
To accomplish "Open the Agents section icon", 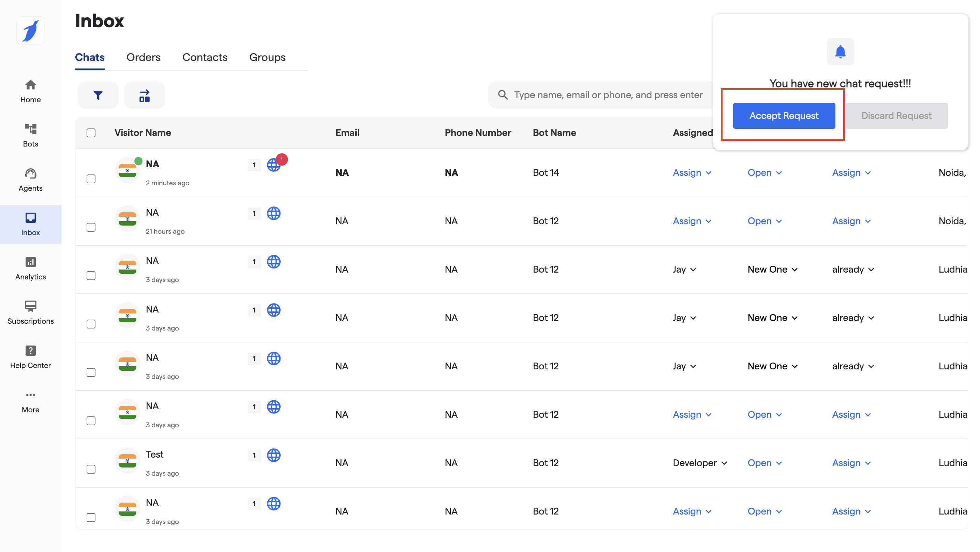I will [30, 180].
